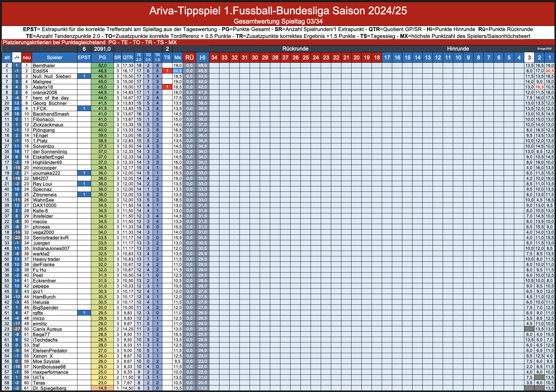Select player name 'Null_Null_Sieben'
The image size is (556, 392).
coord(52,76)
